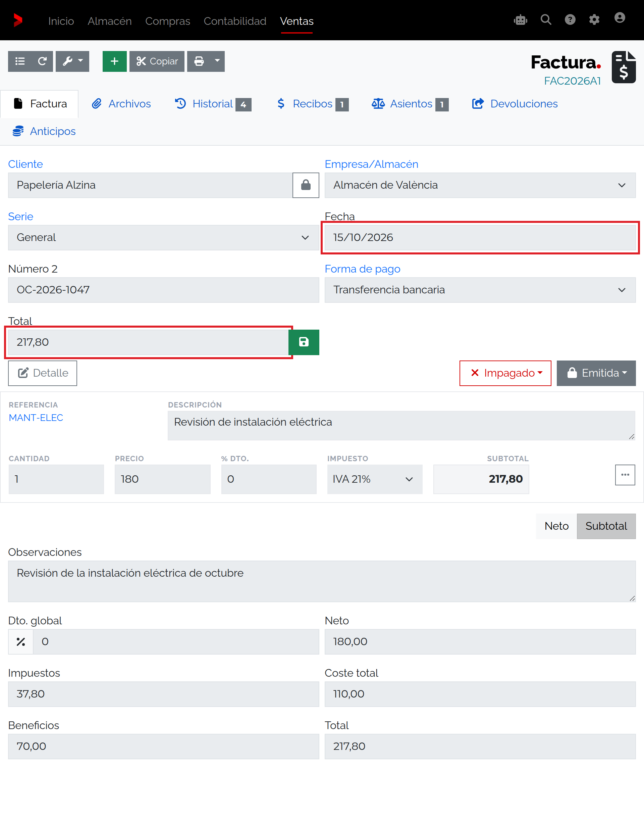
Task: Open the wrench tools dropdown
Action: coord(72,61)
